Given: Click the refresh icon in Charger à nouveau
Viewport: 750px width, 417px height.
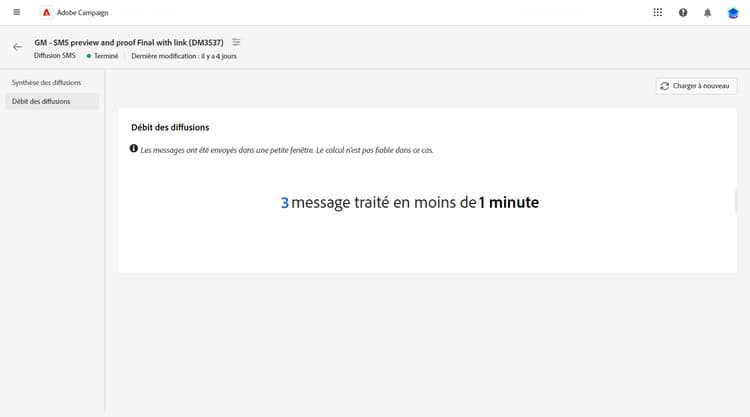Looking at the screenshot, I should (x=665, y=86).
